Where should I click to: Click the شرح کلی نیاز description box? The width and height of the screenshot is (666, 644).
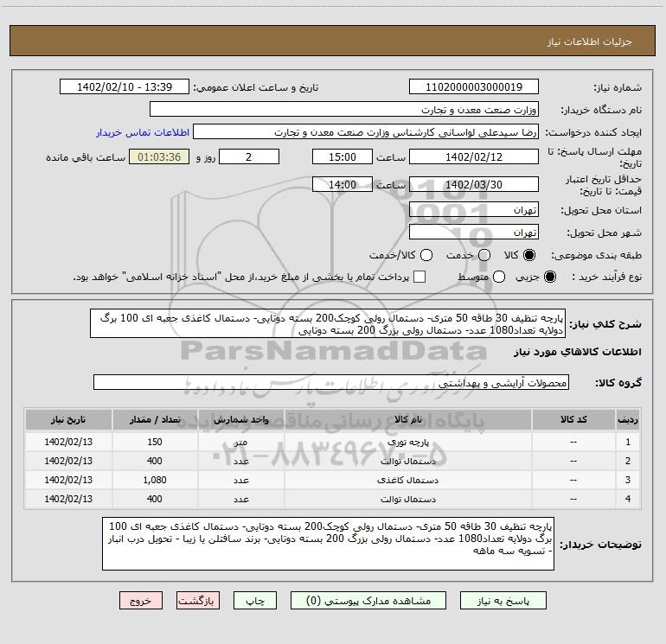click(328, 323)
